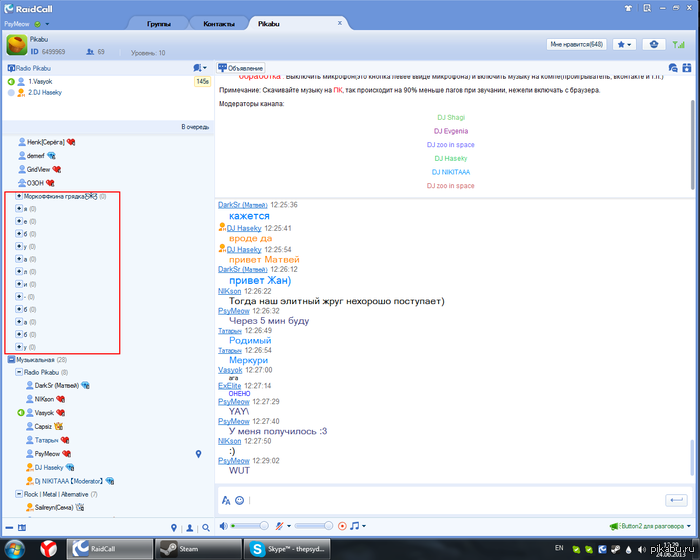700x560 pixels.
Task: Open the karaoke music note menu
Action: pos(358,526)
